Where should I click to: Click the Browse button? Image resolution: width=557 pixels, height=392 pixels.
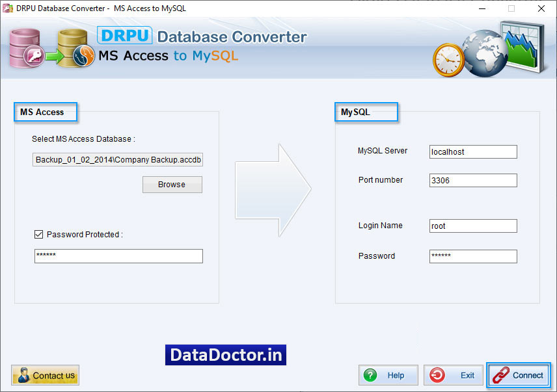(172, 185)
